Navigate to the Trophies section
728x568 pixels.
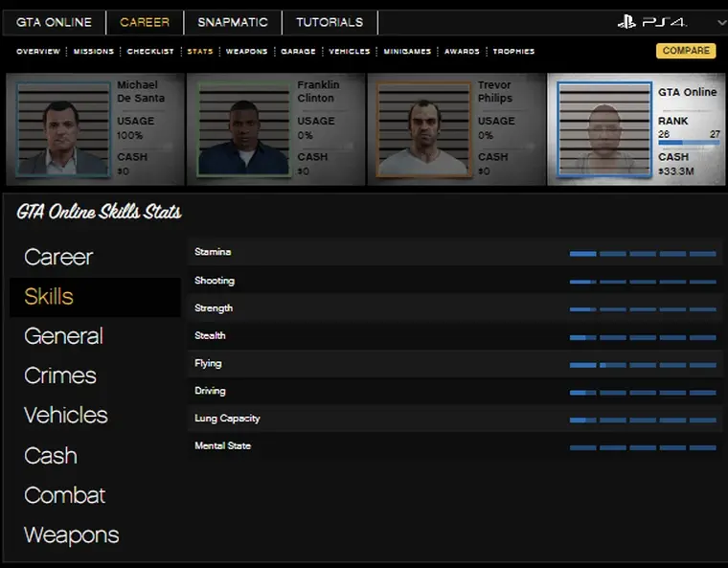click(513, 52)
